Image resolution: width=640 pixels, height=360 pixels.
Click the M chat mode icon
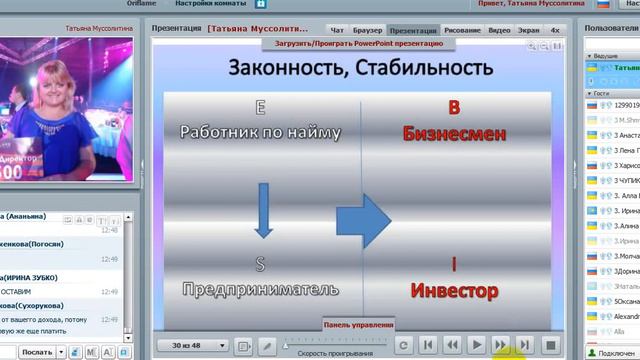92,352
